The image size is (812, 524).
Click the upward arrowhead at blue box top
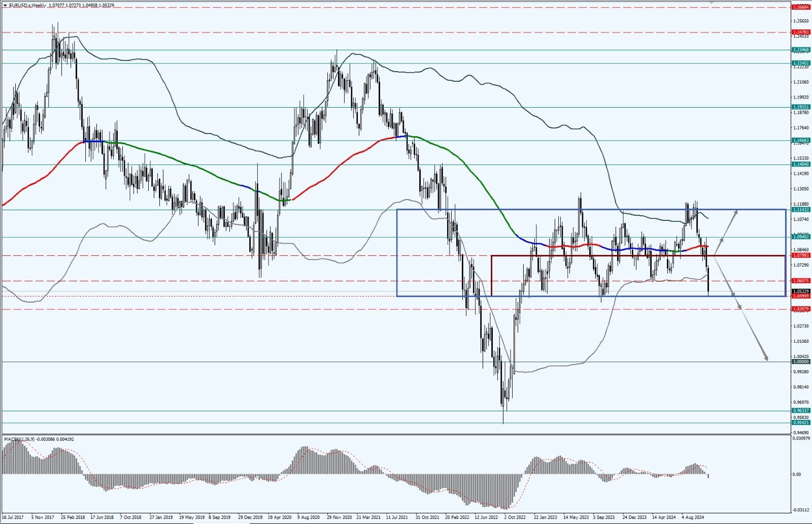736,211
